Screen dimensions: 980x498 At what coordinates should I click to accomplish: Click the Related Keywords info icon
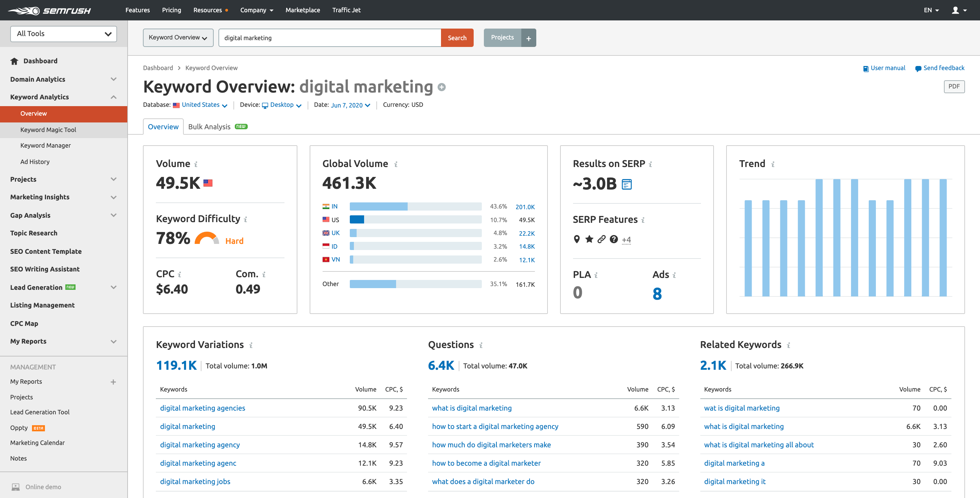788,345
